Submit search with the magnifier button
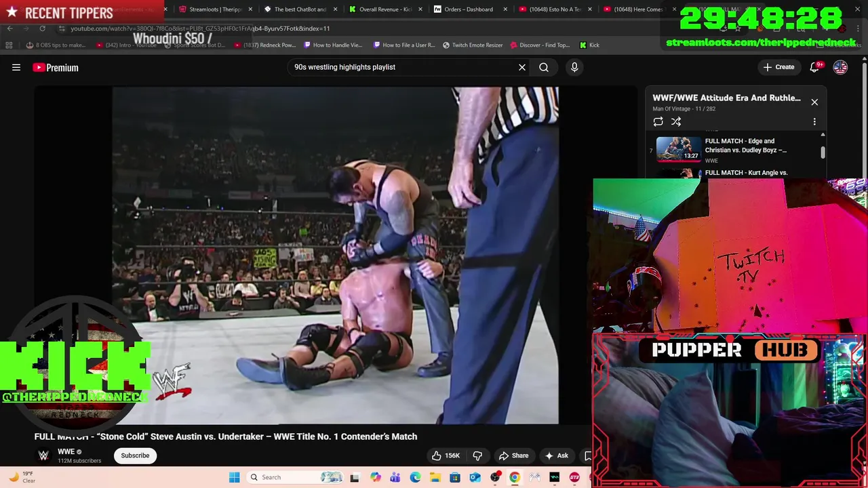The width and height of the screenshot is (868, 488). click(x=544, y=67)
